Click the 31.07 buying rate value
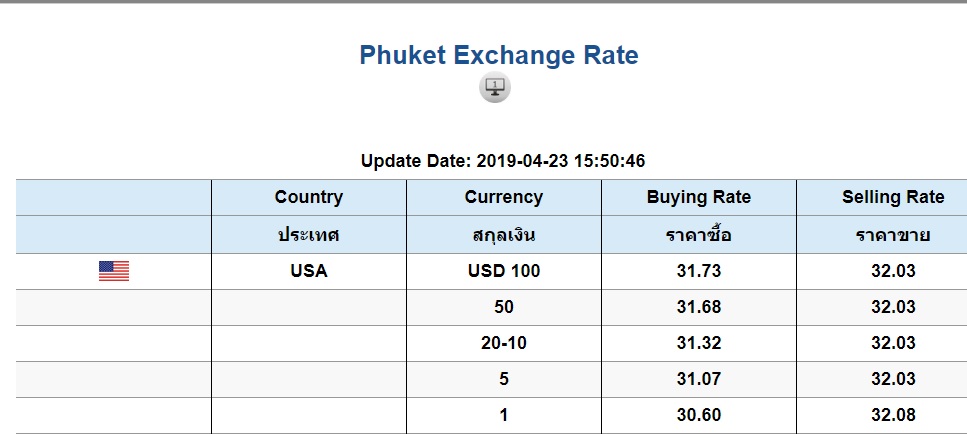This screenshot has height=434, width=967. point(699,379)
